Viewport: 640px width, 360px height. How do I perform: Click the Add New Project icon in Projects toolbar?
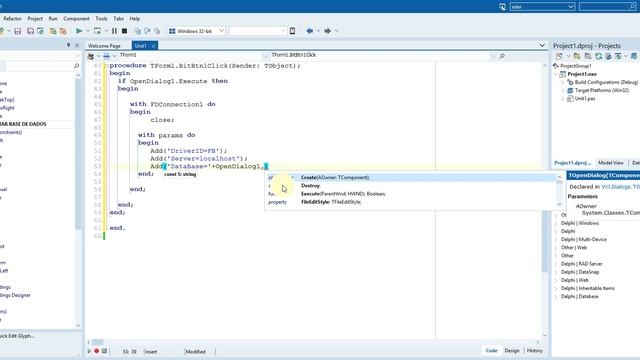coord(559,56)
